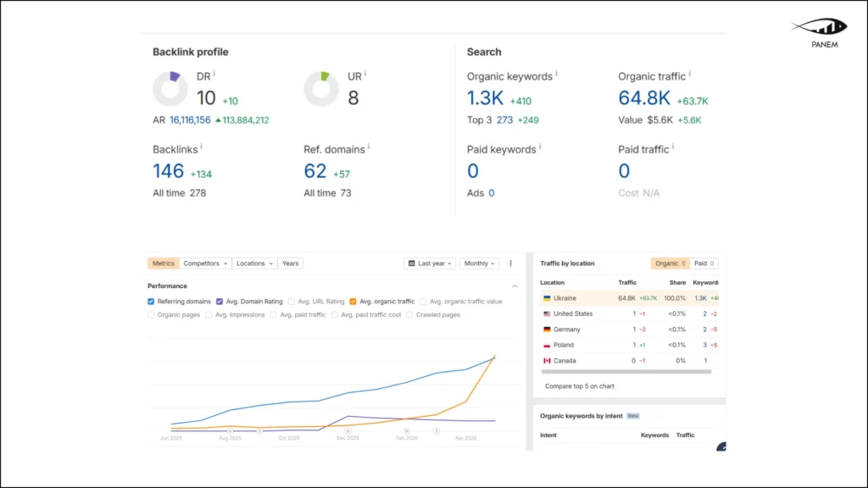The height and width of the screenshot is (488, 868).
Task: Open the 1.3K organic keywords link
Action: (x=485, y=98)
